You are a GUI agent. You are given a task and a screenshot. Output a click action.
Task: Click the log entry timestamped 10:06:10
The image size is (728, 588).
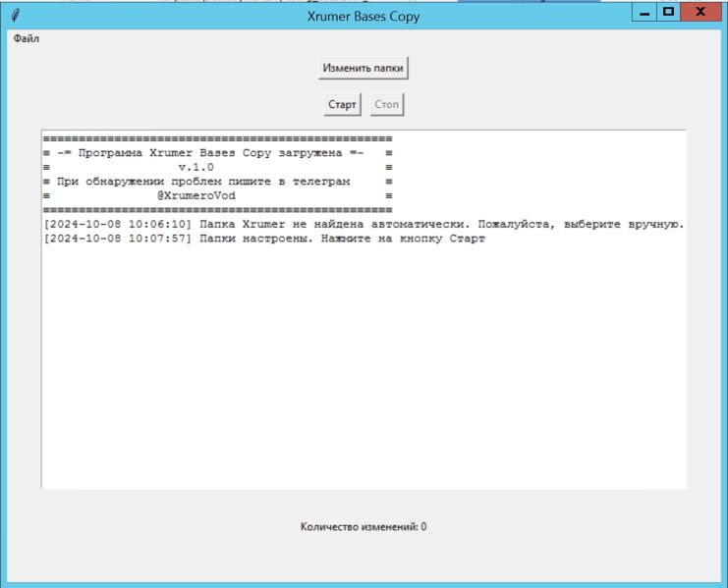tap(364, 225)
